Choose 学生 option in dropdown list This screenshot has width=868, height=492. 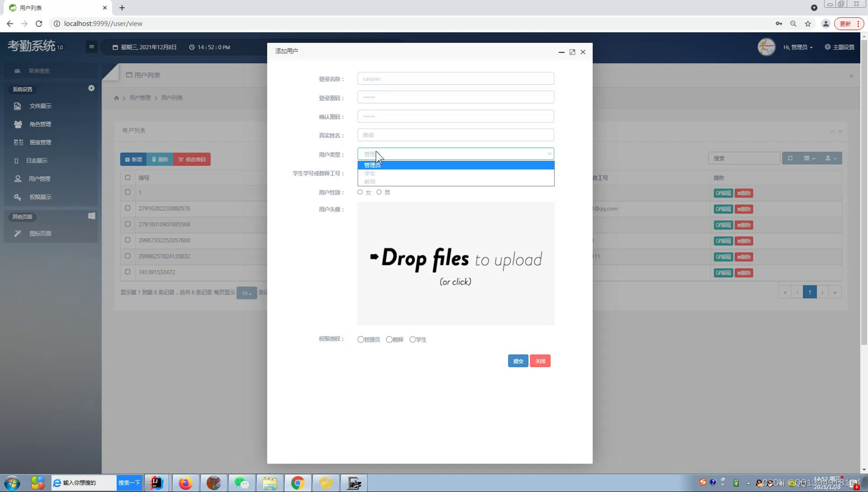[456, 174]
